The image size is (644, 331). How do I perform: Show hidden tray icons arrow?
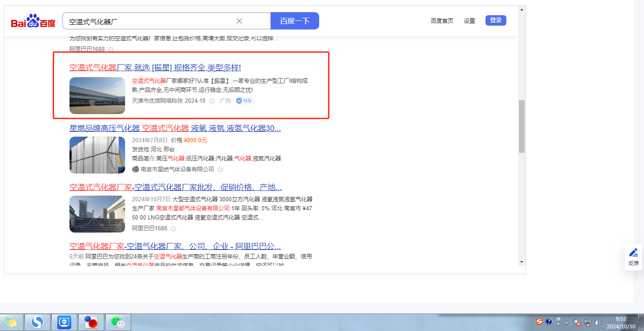coord(567,323)
